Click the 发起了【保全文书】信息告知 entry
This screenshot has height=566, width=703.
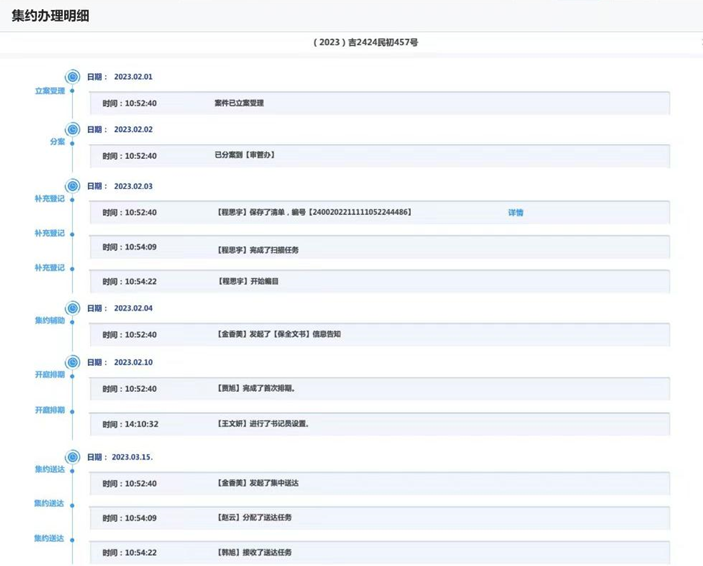click(x=379, y=335)
